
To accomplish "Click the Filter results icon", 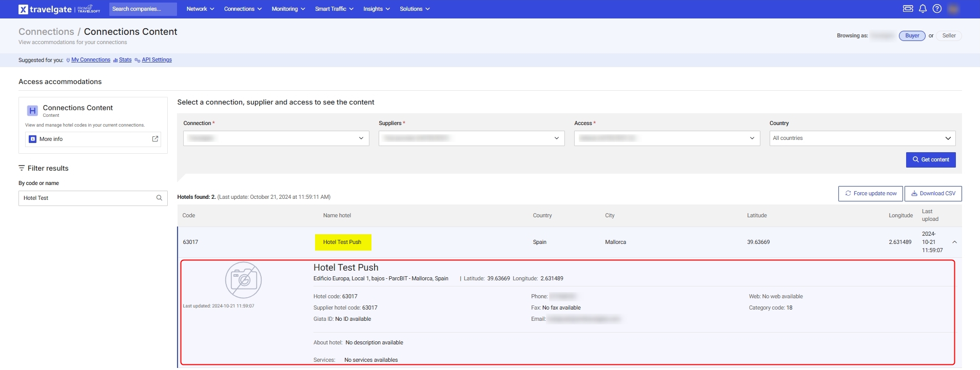I will (x=22, y=168).
